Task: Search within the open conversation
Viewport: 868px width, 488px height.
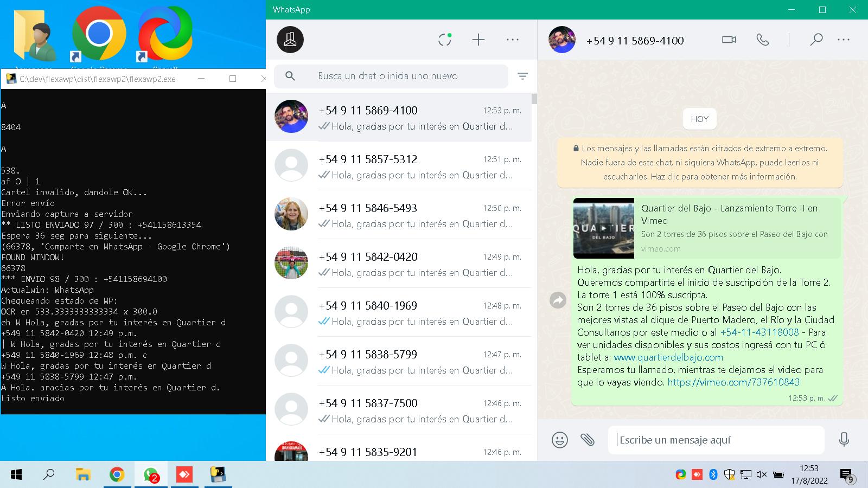Action: click(816, 40)
